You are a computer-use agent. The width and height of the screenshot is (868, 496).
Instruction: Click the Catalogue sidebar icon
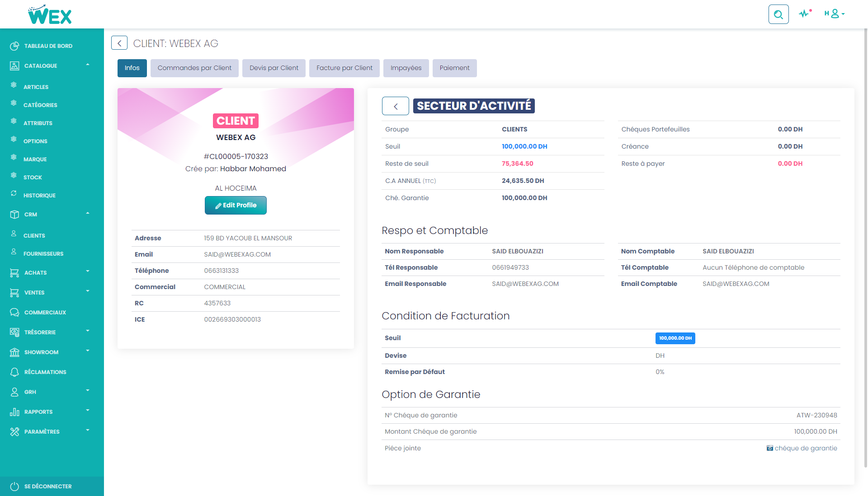point(14,66)
